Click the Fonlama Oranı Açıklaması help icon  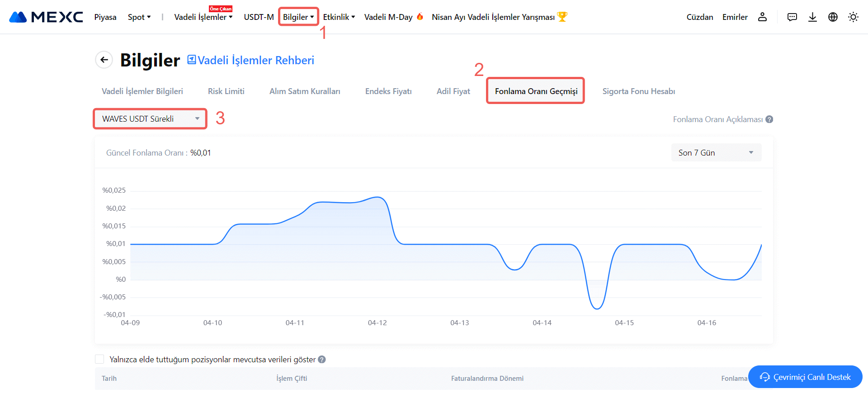coord(769,119)
